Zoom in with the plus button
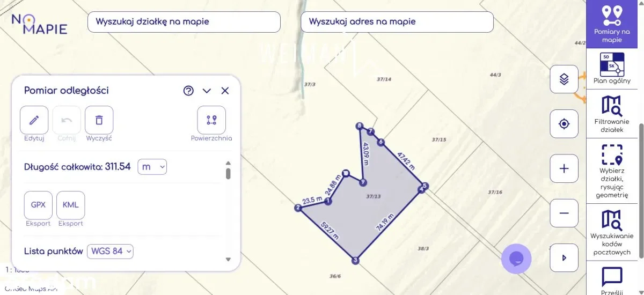This screenshot has width=644, height=295. (x=564, y=168)
